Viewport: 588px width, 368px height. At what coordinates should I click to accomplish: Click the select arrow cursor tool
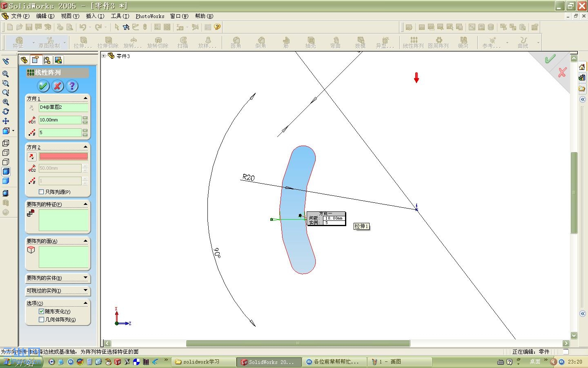pos(117,27)
